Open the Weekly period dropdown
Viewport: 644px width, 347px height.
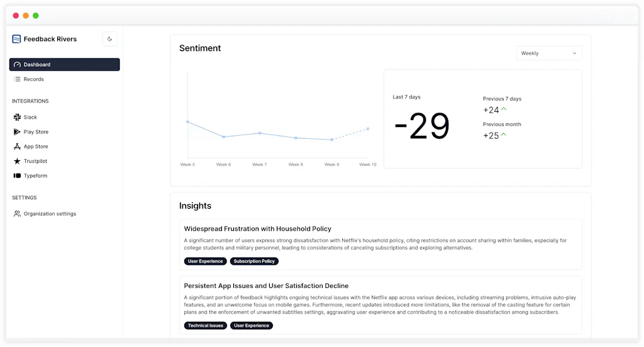548,53
